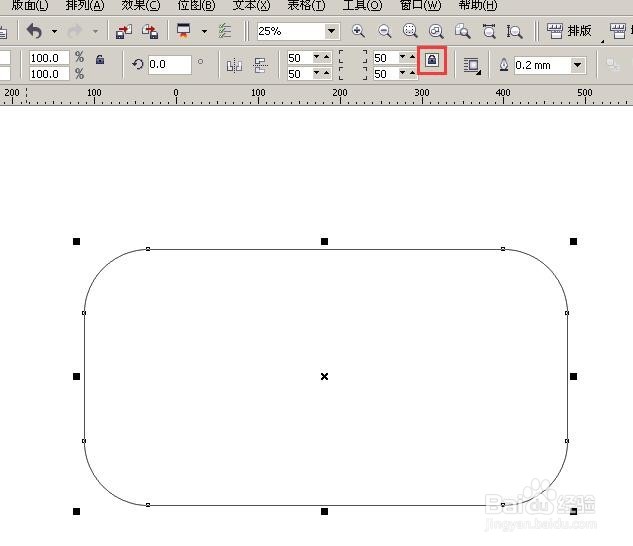633x546 pixels.
Task: Click the green checklist toolbar icon
Action: tap(224, 31)
